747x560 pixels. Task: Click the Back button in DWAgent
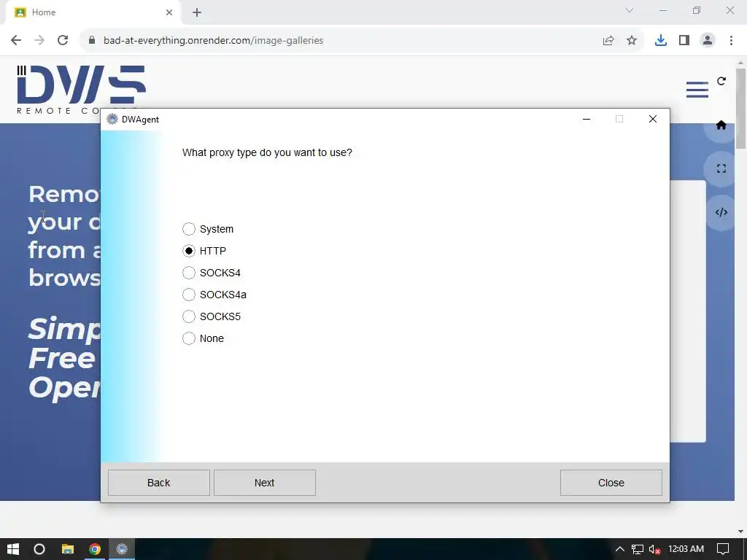[158, 483]
